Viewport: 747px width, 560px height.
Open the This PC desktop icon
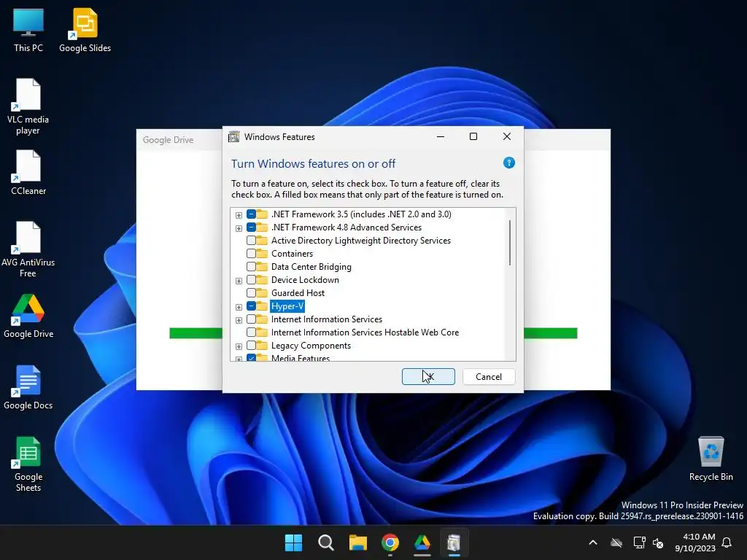pyautogui.click(x=28, y=31)
